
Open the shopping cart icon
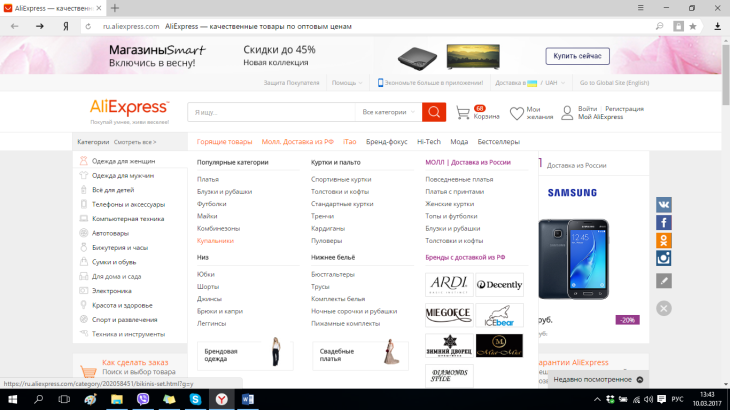[x=463, y=113]
